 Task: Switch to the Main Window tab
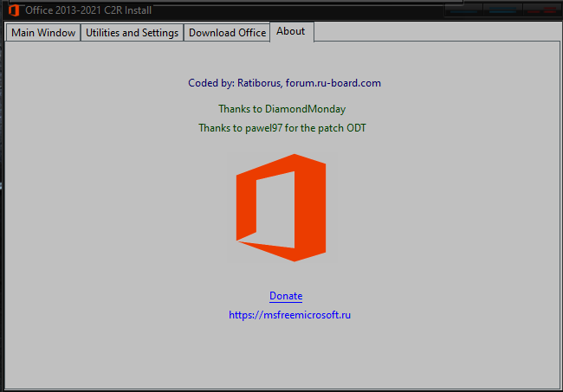pos(43,33)
